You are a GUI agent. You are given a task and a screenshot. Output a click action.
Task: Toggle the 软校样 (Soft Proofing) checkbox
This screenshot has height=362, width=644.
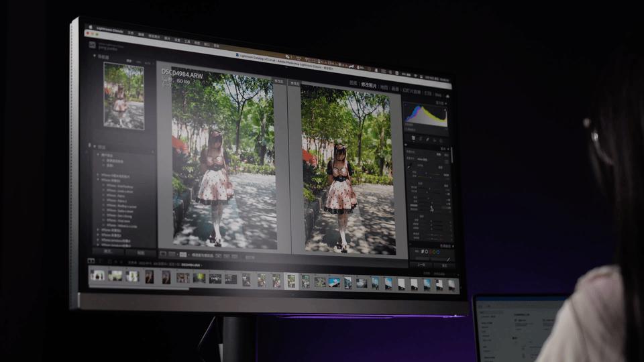pyautogui.click(x=250, y=257)
